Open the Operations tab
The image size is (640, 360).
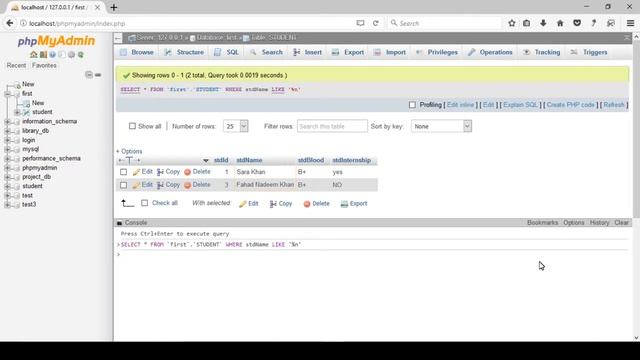[490, 52]
